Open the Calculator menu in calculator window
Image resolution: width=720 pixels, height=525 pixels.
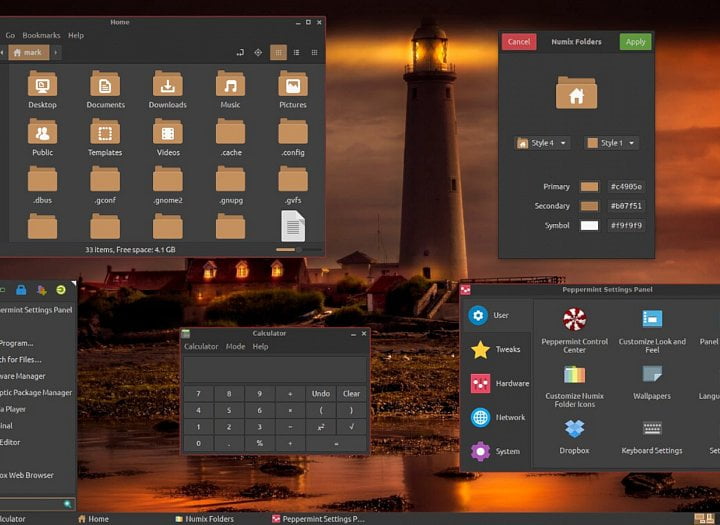coord(201,346)
